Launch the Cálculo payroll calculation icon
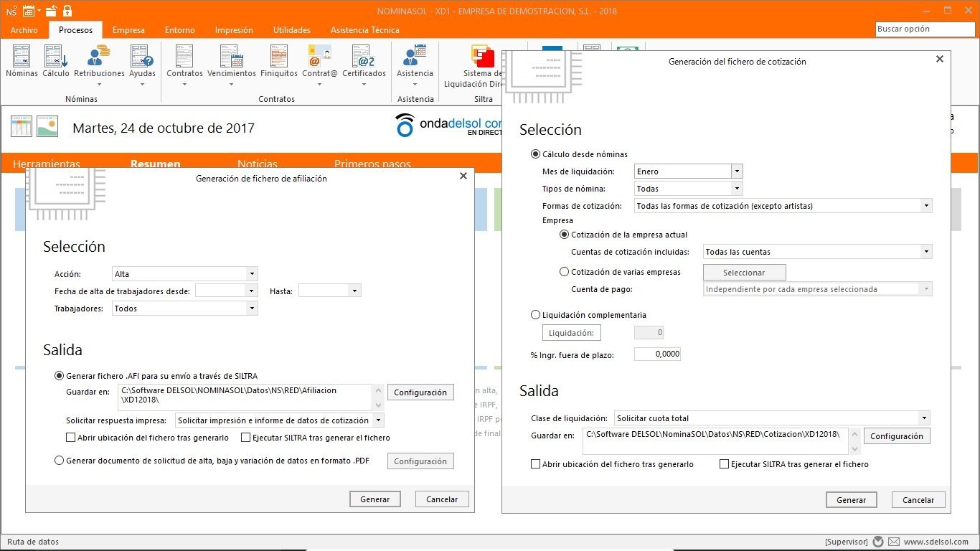The image size is (980, 551). pos(56,62)
